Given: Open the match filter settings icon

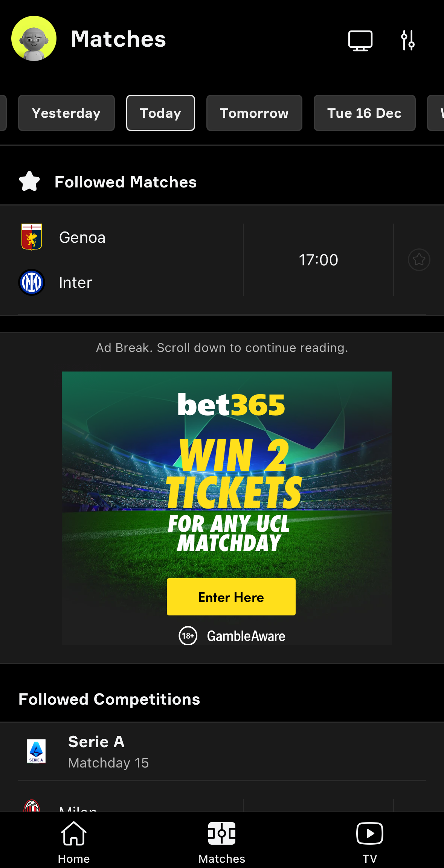Looking at the screenshot, I should [x=407, y=40].
